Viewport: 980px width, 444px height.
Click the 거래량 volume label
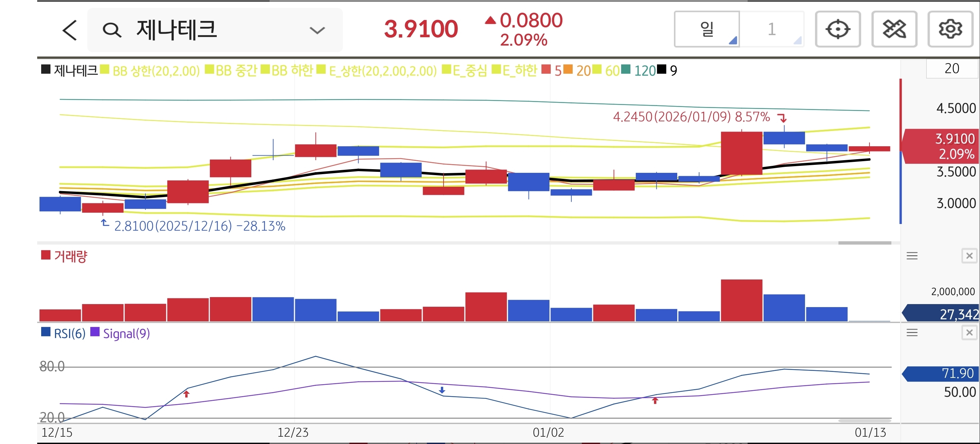70,256
